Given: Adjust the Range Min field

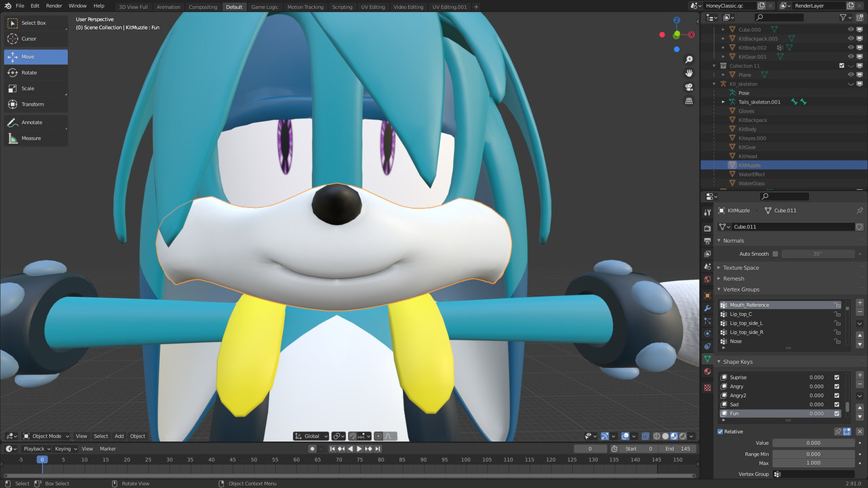Looking at the screenshot, I should click(814, 454).
